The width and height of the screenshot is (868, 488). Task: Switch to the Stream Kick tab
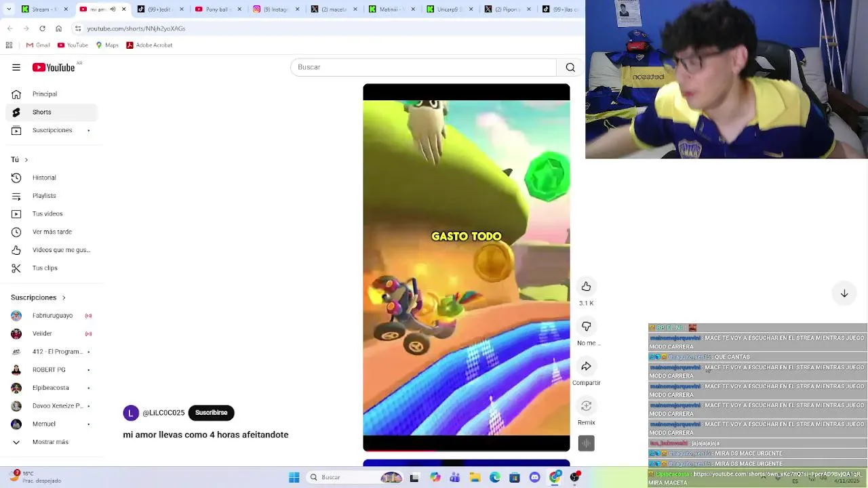coord(45,9)
